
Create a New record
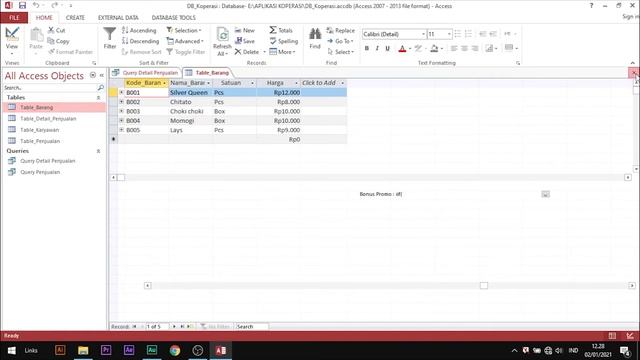click(x=245, y=30)
